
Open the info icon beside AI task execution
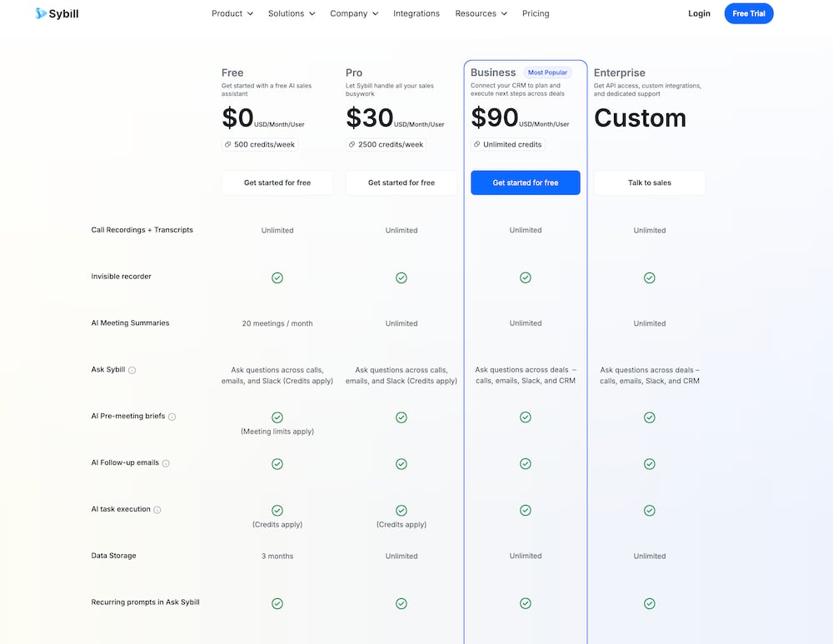click(x=157, y=510)
